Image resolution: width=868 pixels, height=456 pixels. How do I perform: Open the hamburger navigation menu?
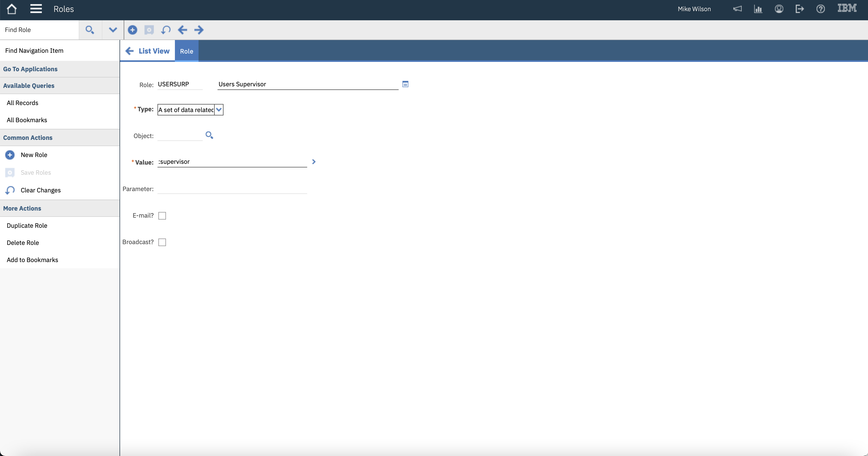tap(36, 9)
